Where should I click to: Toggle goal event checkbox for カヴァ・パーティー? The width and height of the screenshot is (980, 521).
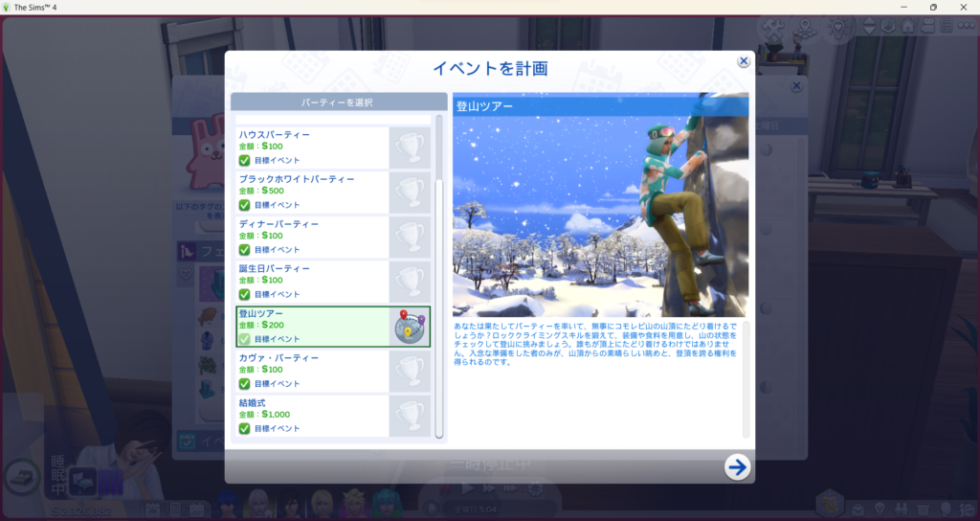click(x=244, y=384)
